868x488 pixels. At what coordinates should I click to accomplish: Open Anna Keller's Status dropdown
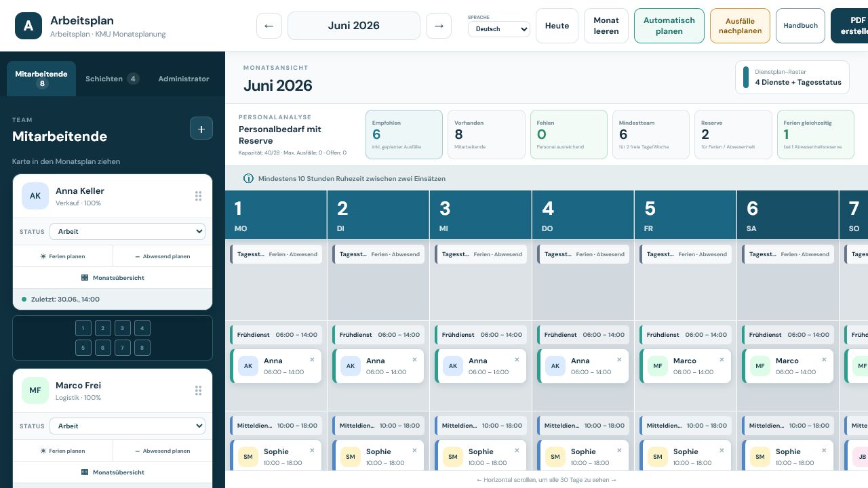point(127,231)
